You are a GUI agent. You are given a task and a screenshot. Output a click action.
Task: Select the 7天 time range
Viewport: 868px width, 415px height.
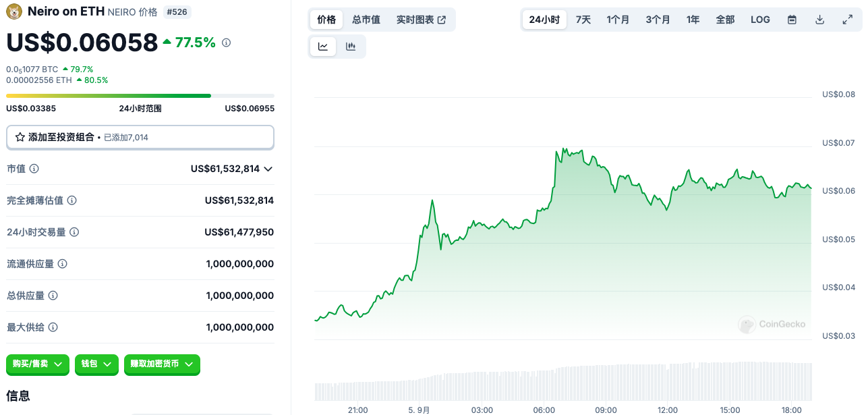[x=583, y=20]
